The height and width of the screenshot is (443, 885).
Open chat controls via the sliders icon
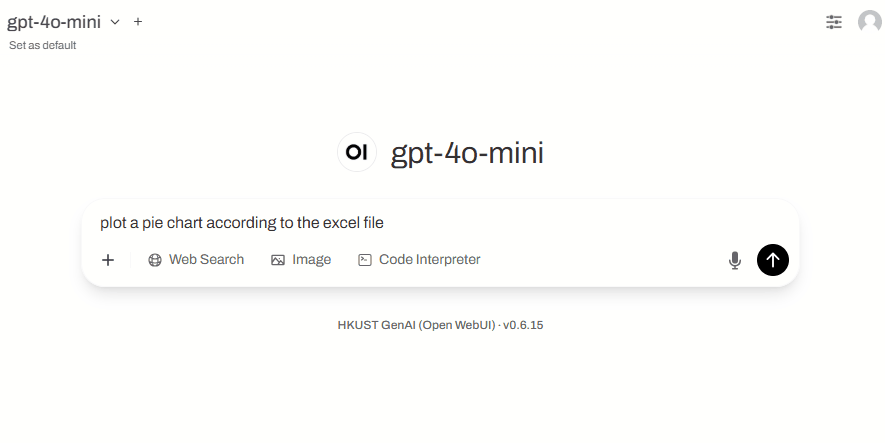click(834, 22)
